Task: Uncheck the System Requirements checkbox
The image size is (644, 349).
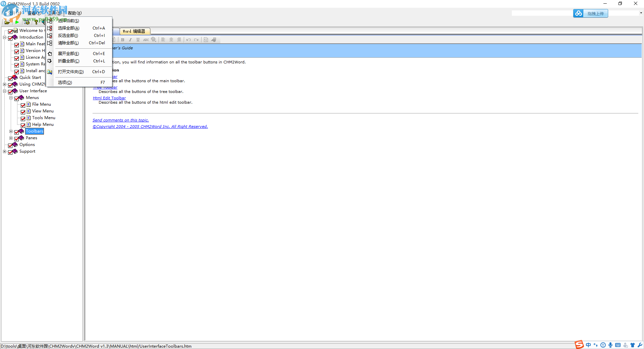Action: point(17,64)
